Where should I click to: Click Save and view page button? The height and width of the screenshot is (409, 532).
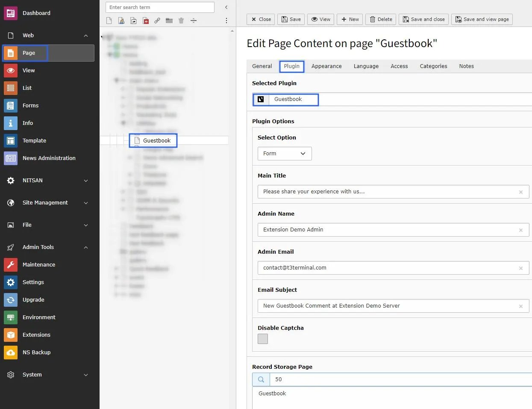point(482,19)
